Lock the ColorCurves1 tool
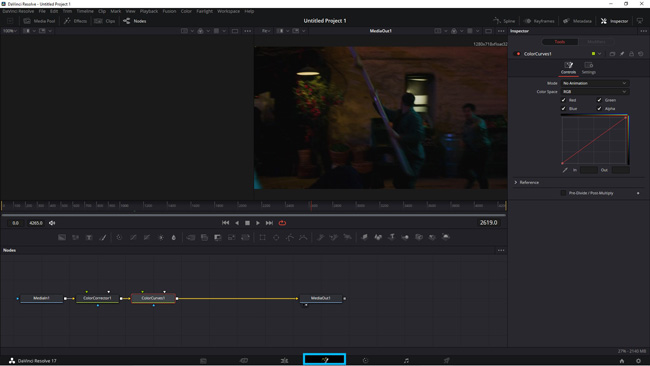 [631, 54]
